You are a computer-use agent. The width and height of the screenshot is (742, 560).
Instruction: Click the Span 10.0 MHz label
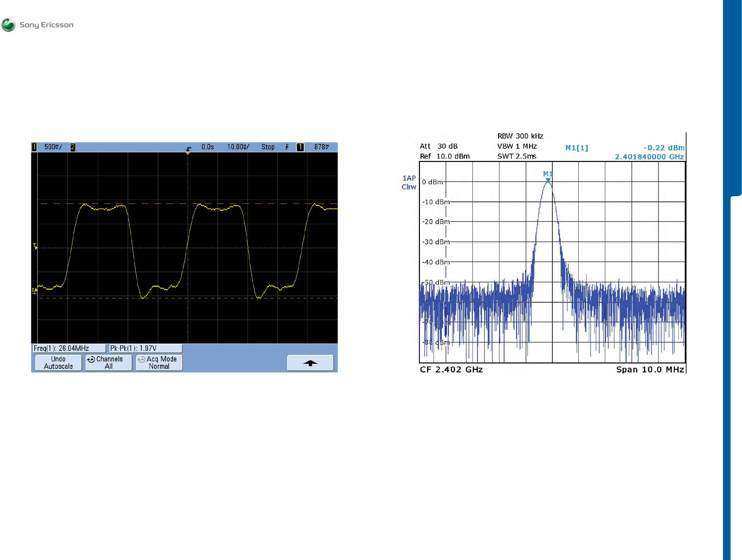point(650,369)
